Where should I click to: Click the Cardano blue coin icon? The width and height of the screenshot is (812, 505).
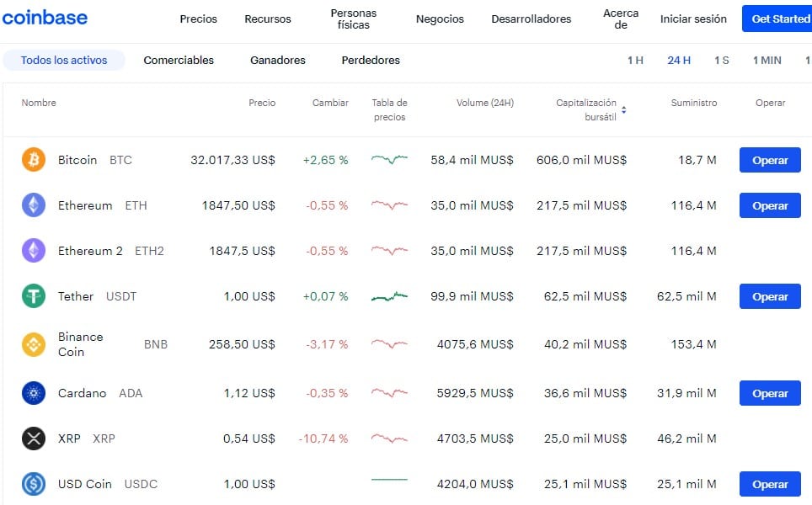point(34,393)
